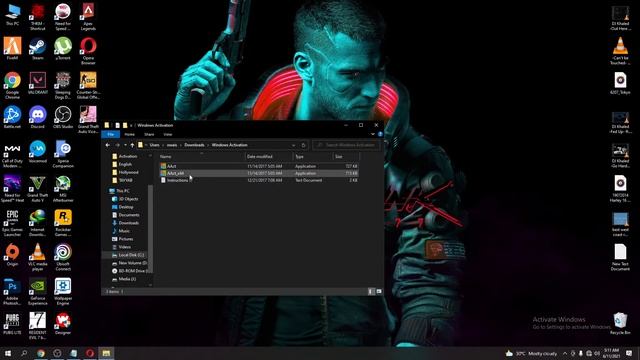This screenshot has width=640, height=360.
Task: Open the Counter-Strike Global Offensive shortcut
Action: click(88, 85)
